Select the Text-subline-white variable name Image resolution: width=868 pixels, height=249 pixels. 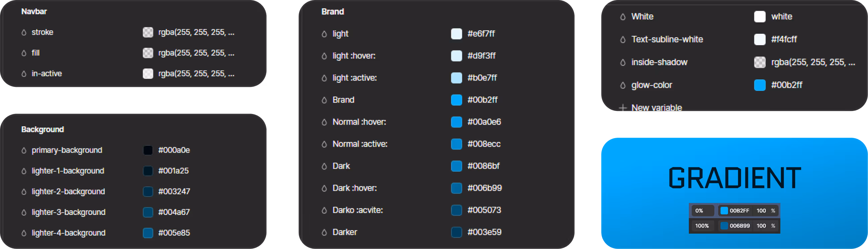tap(667, 39)
